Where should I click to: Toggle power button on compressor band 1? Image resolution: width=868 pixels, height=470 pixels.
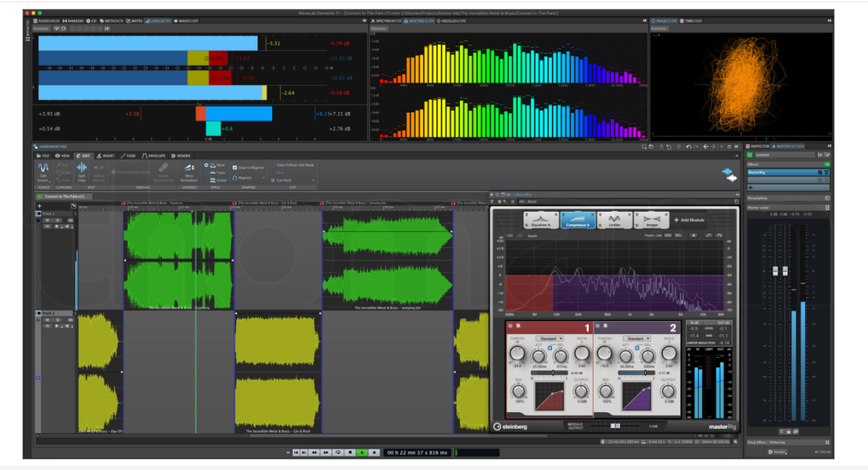click(x=510, y=326)
